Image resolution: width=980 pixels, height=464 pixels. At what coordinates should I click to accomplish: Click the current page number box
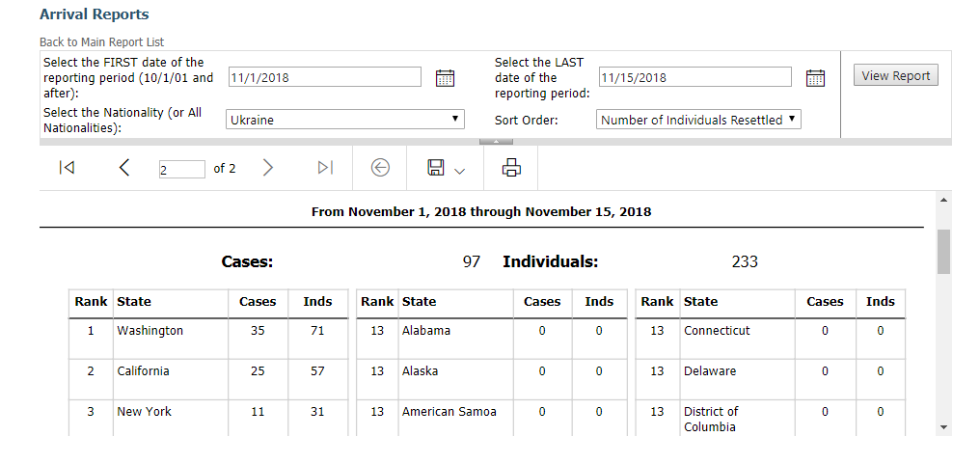[182, 170]
